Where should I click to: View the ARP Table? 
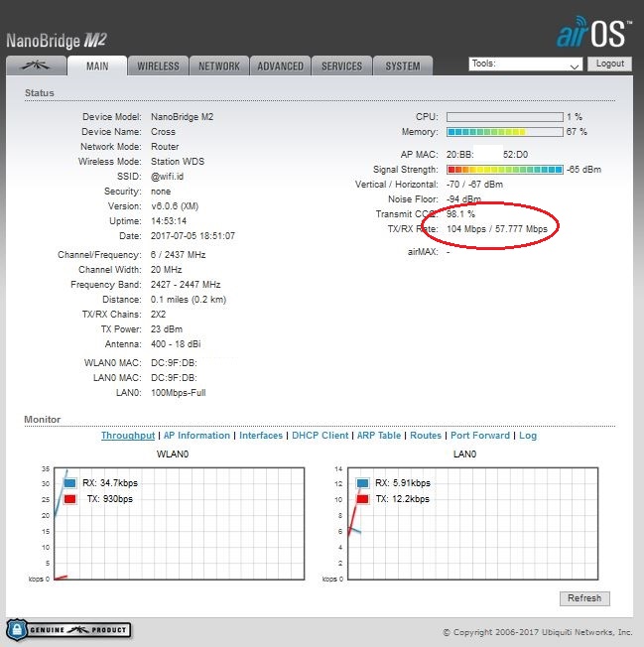(x=379, y=436)
